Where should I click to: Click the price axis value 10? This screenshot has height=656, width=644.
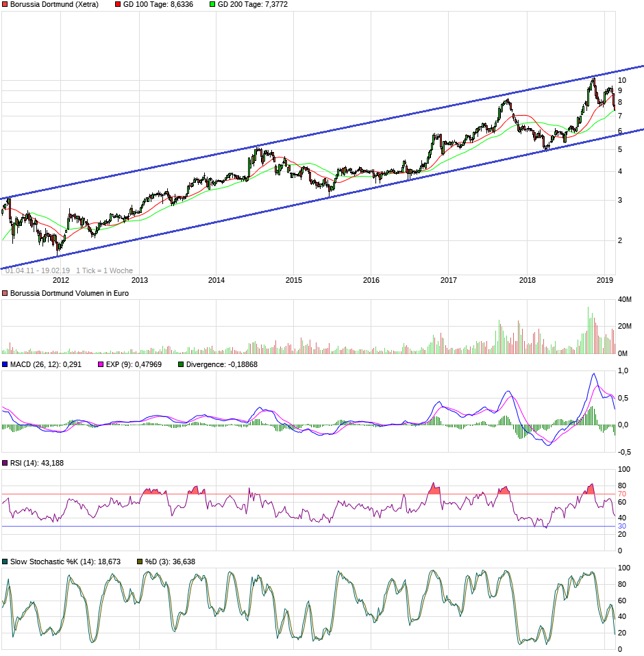(622, 80)
